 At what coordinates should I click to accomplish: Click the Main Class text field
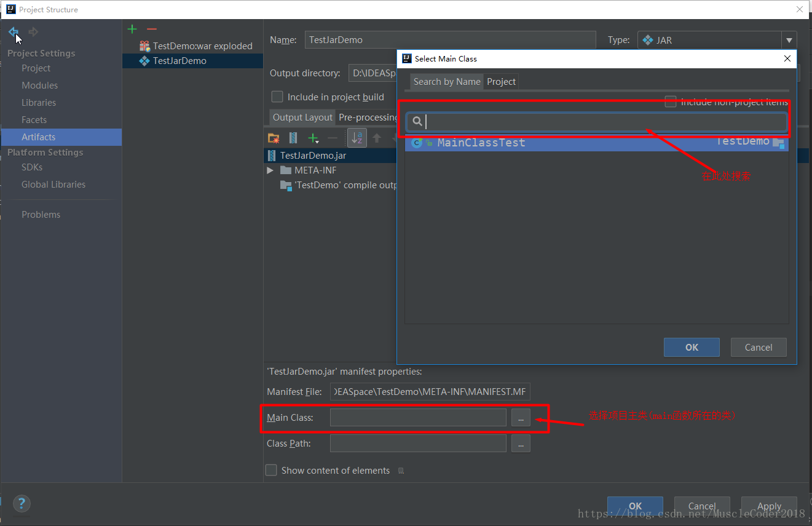[x=418, y=418]
